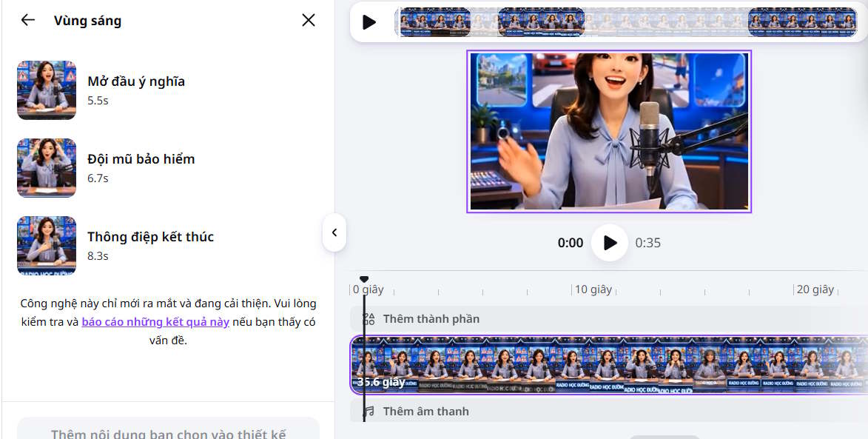Open the Thông điệp kết thúc highlight thumbnail
868x439 pixels.
point(47,245)
